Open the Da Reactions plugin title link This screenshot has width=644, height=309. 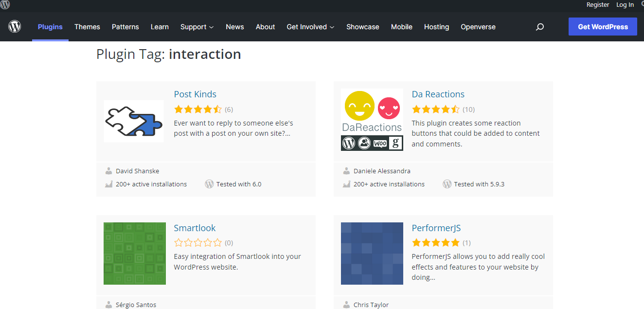click(x=438, y=94)
